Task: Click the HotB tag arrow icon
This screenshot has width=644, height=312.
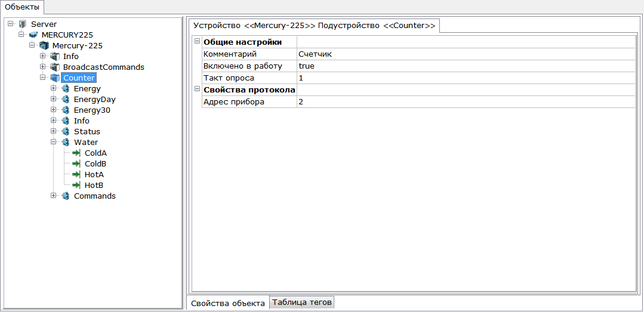Action: click(x=76, y=185)
